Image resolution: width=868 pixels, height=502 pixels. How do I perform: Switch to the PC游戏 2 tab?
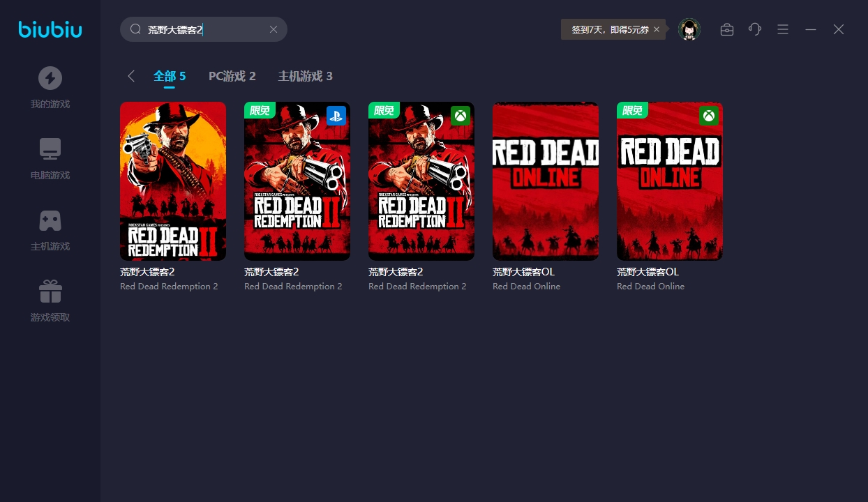click(x=232, y=76)
